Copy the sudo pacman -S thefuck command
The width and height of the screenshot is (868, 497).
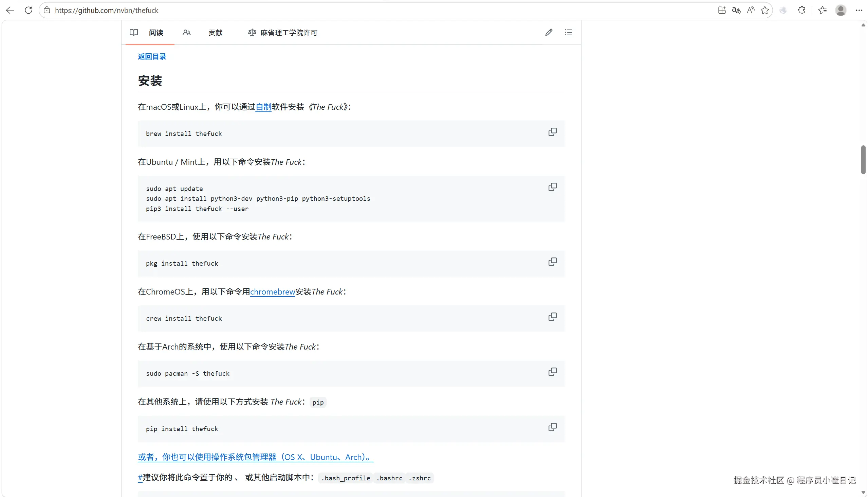552,371
